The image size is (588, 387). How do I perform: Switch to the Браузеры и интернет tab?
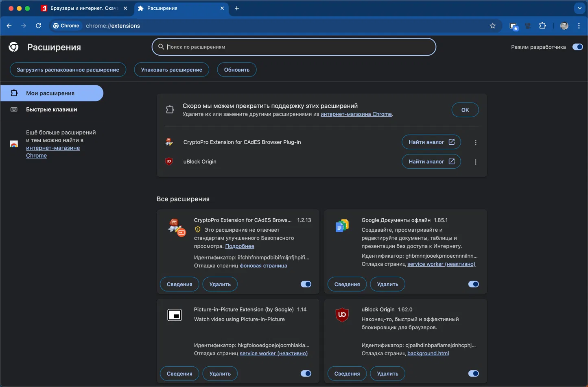tap(84, 8)
